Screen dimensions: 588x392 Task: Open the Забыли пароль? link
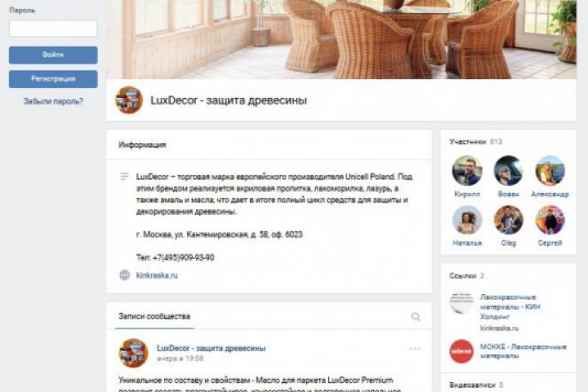(53, 101)
